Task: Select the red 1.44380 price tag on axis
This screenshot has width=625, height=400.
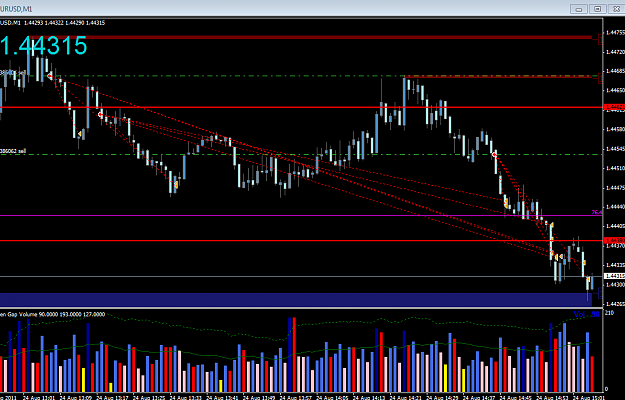Action: (615, 241)
